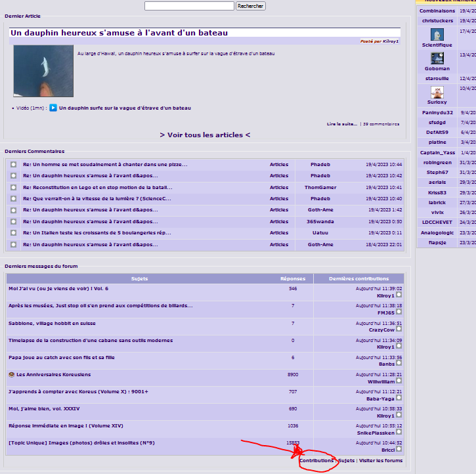Click the comment icon on the Lego reconstruction row

[x=13, y=187]
